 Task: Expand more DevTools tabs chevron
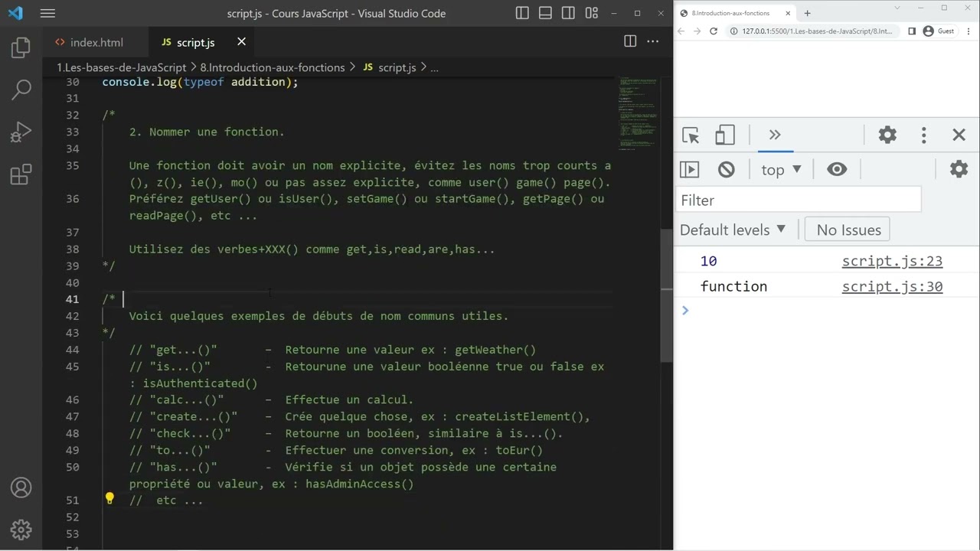[775, 135]
